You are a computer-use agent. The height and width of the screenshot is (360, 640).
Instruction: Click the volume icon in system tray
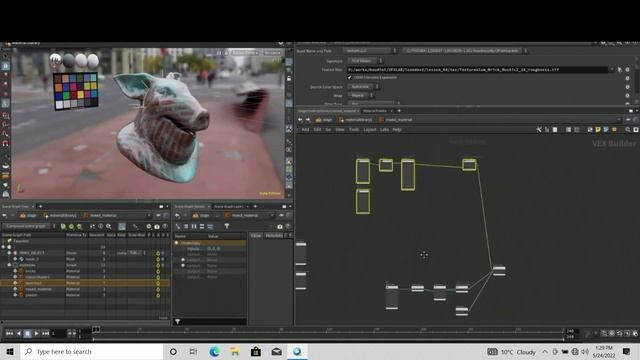click(x=584, y=351)
